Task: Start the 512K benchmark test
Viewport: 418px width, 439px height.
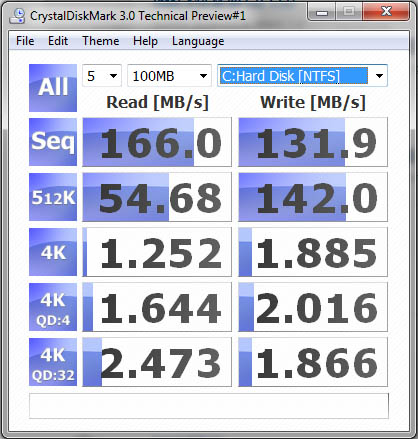Action: click(53, 197)
